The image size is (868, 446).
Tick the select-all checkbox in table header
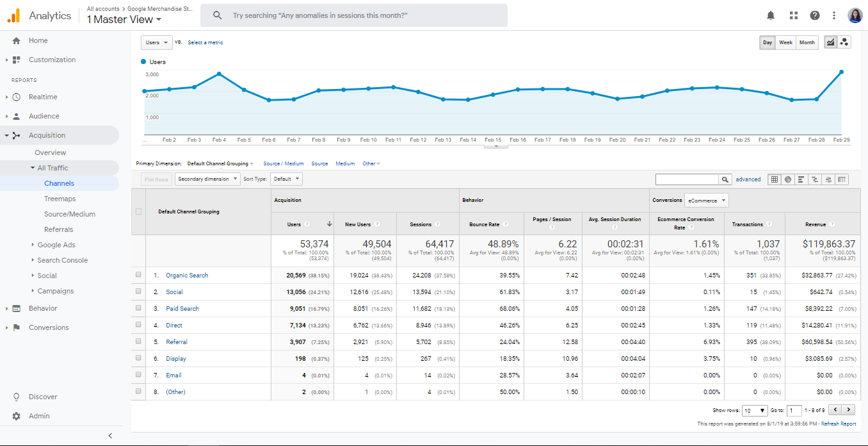click(x=138, y=211)
